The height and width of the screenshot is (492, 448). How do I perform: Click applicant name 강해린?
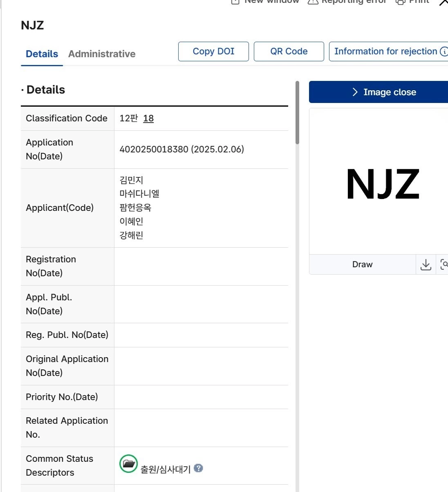click(131, 235)
